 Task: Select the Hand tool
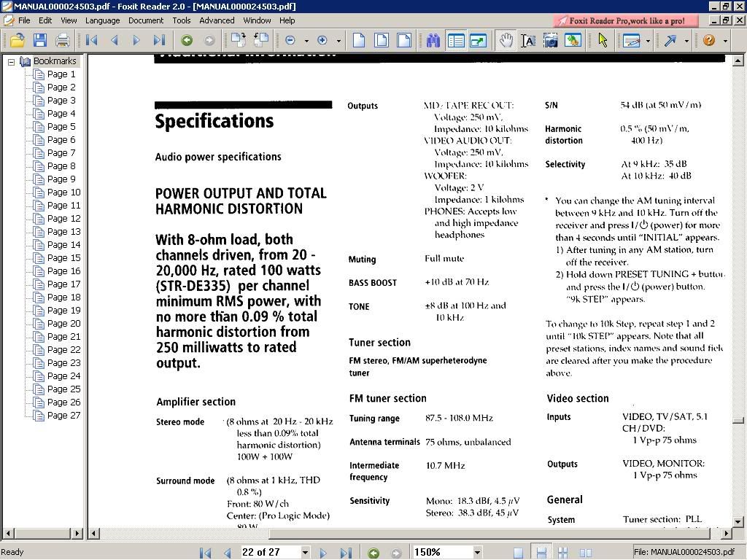pos(506,41)
